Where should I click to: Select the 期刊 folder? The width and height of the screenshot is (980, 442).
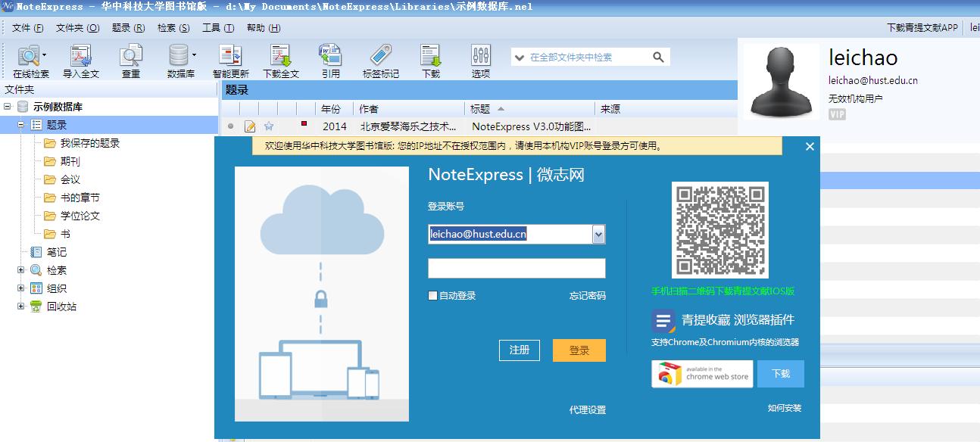click(70, 161)
